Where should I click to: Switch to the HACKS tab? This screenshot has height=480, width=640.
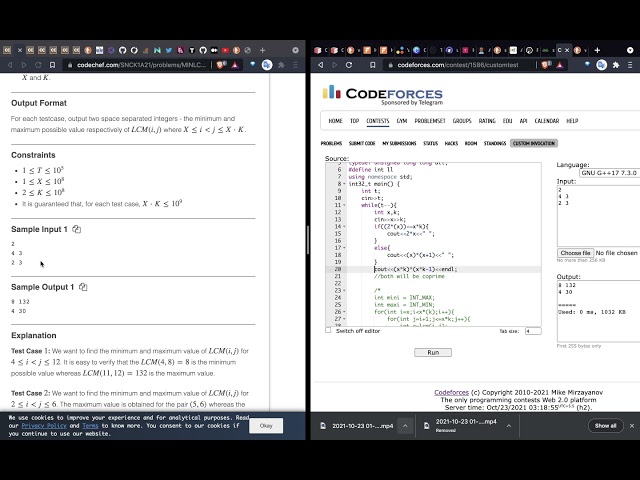pyautogui.click(x=451, y=143)
